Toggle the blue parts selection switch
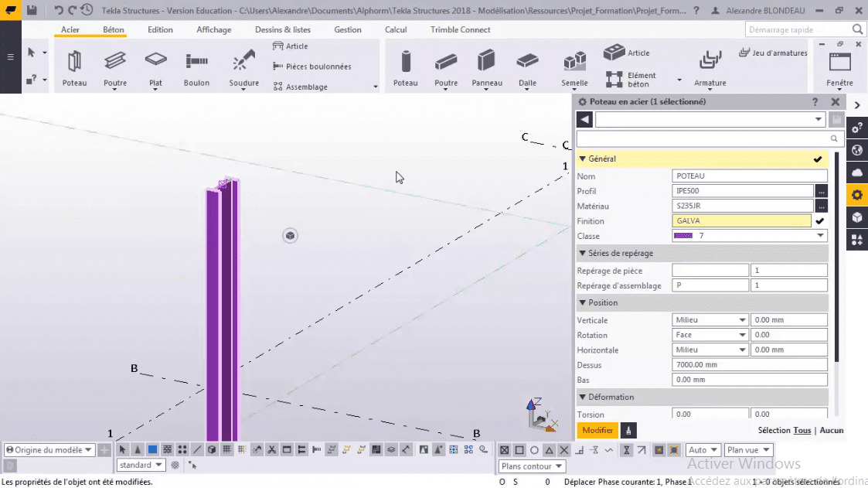Image resolution: width=868 pixels, height=488 pixels. 152,450
